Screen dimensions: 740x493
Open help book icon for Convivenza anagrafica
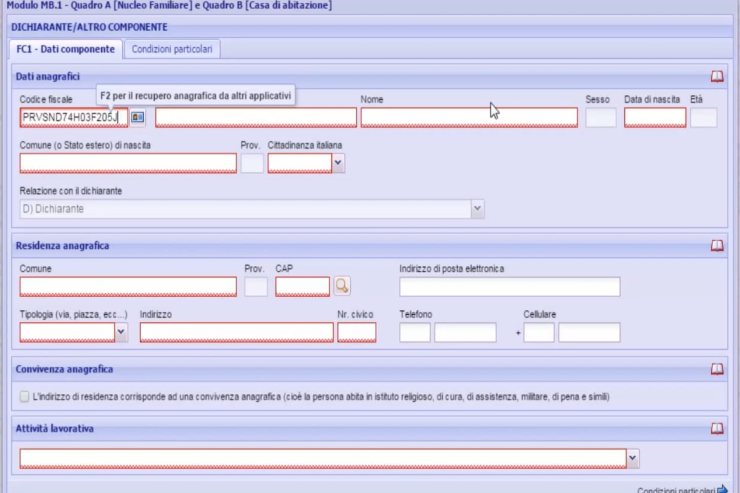716,369
